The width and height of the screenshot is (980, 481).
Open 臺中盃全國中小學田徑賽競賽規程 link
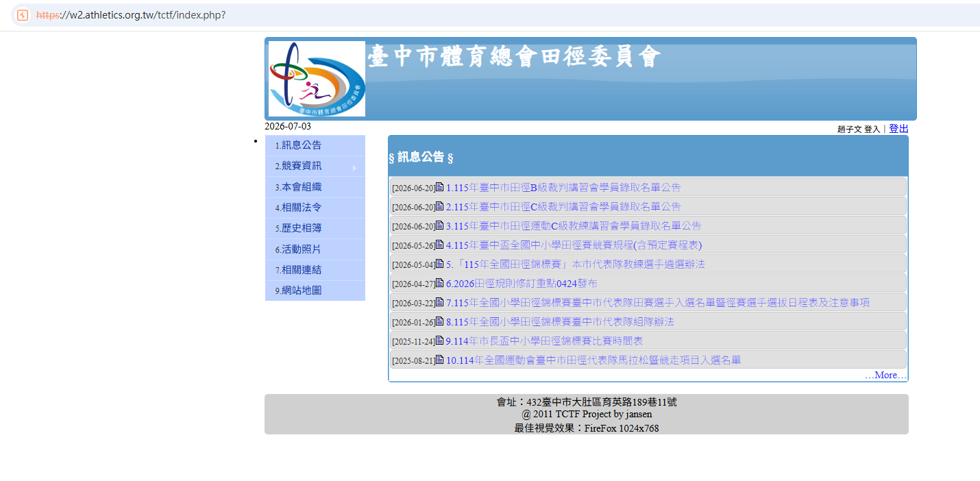pyautogui.click(x=574, y=245)
